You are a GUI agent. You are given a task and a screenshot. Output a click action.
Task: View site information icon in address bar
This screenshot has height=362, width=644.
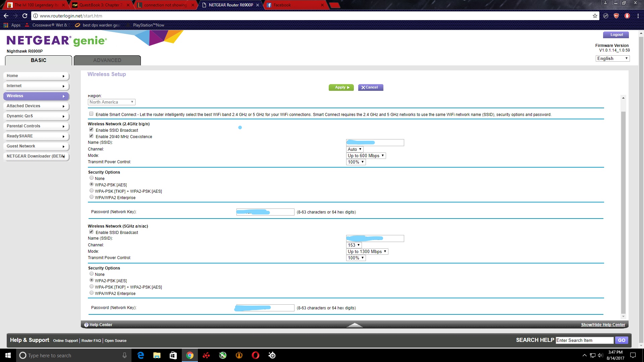point(35,16)
